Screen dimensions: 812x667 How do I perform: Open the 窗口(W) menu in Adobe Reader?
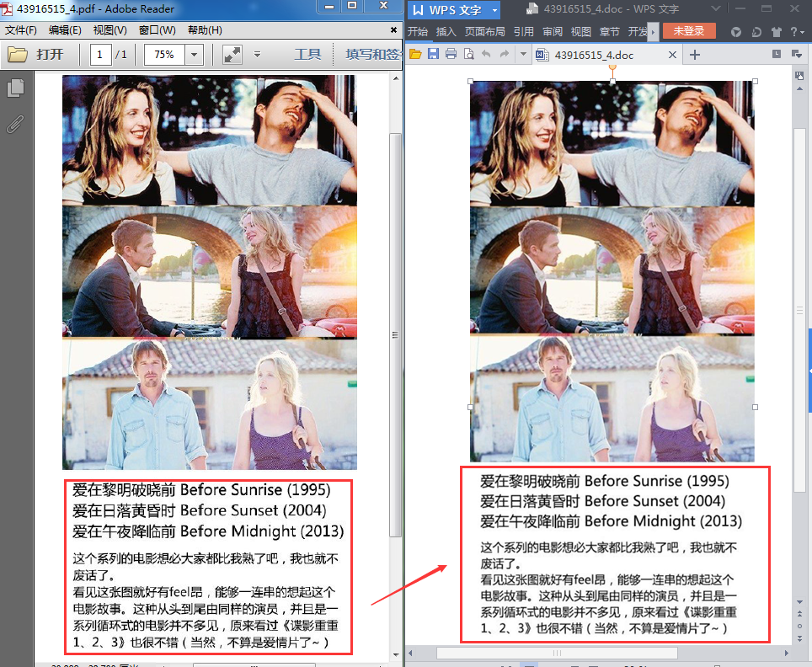tap(158, 30)
